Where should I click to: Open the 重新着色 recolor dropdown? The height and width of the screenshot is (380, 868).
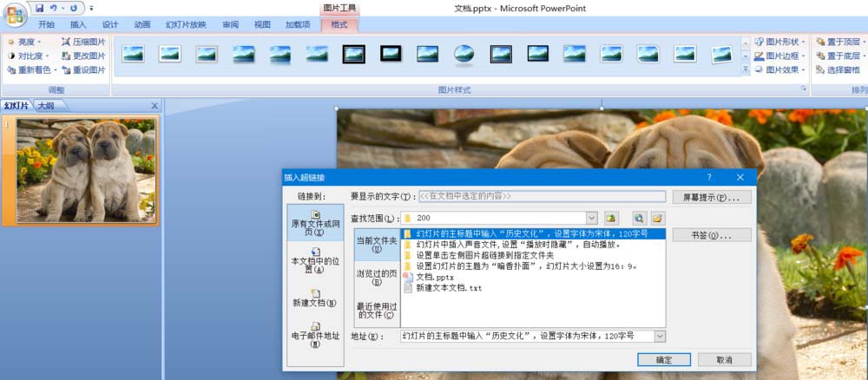pyautogui.click(x=32, y=70)
